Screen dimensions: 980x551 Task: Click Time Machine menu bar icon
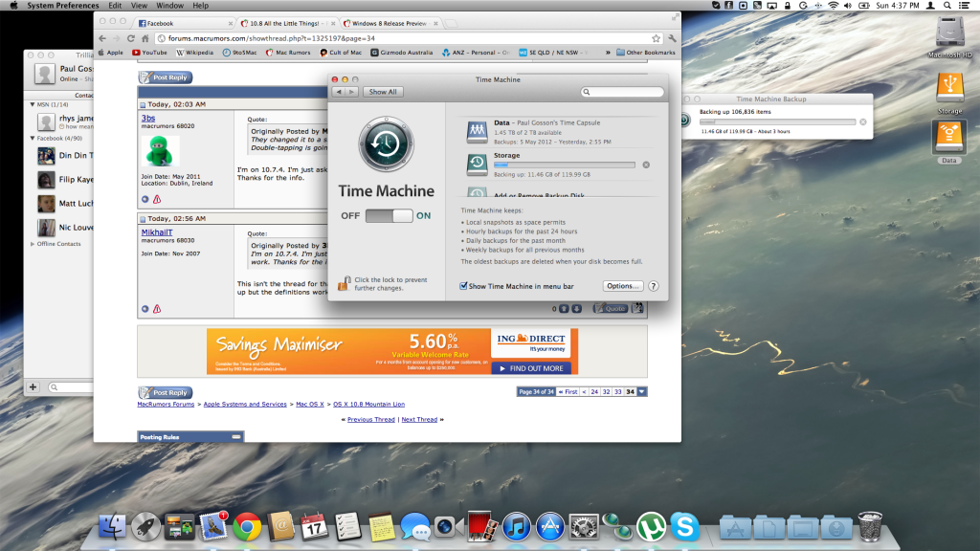[803, 5]
